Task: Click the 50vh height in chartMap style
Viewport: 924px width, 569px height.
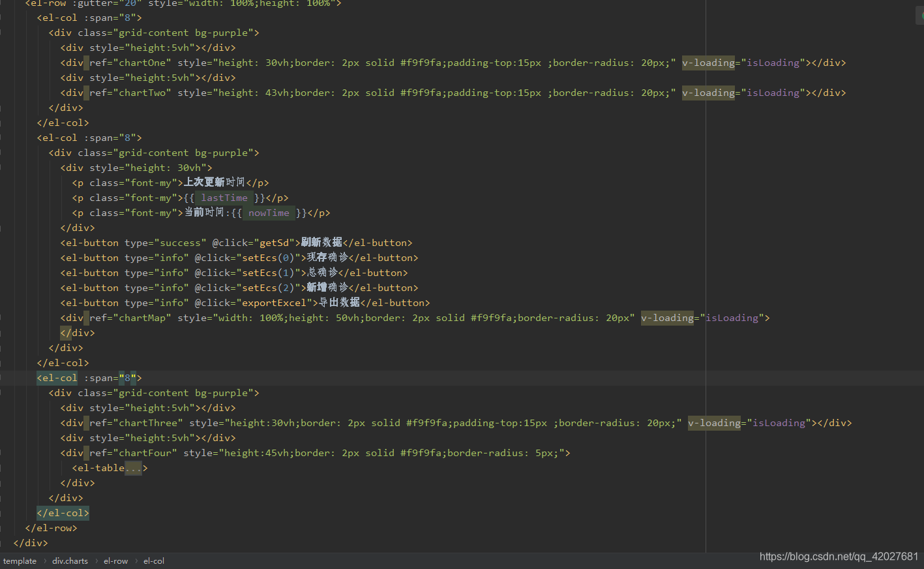Action: (x=347, y=318)
